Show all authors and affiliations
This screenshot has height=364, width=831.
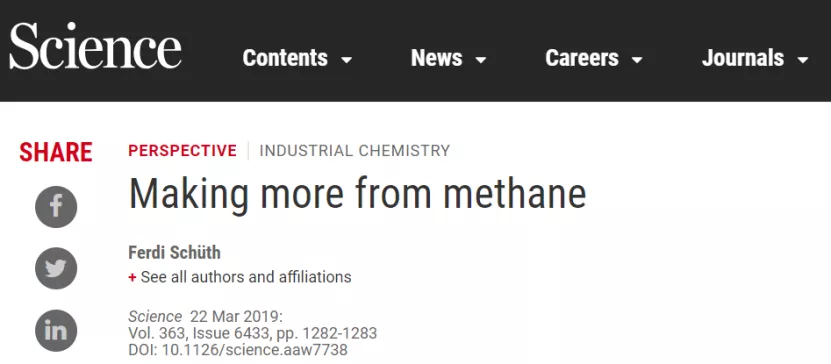246,277
